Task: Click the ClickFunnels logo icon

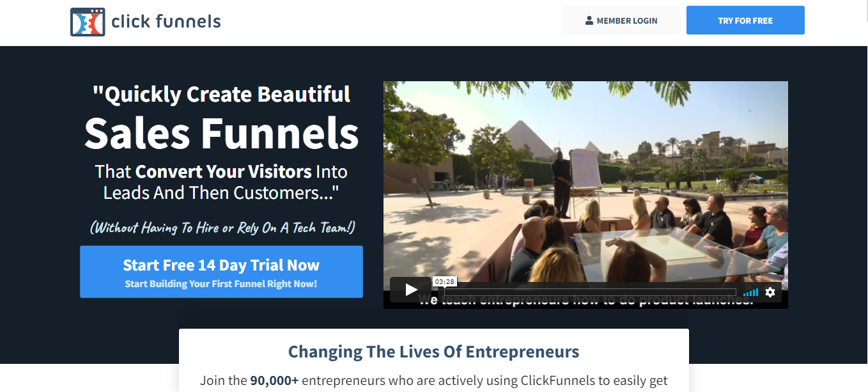Action: pos(87,22)
